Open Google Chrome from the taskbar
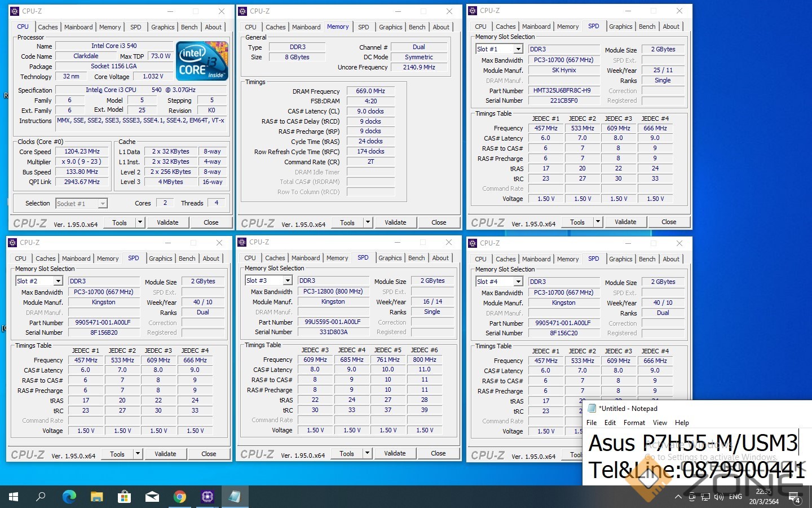812x508 pixels. (x=179, y=497)
